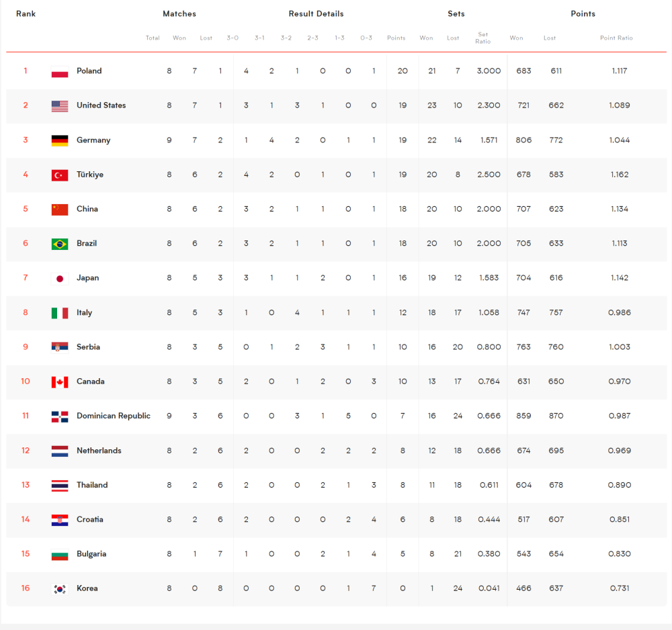Click the Korea flag icon
The width and height of the screenshot is (672, 630).
coord(60,589)
